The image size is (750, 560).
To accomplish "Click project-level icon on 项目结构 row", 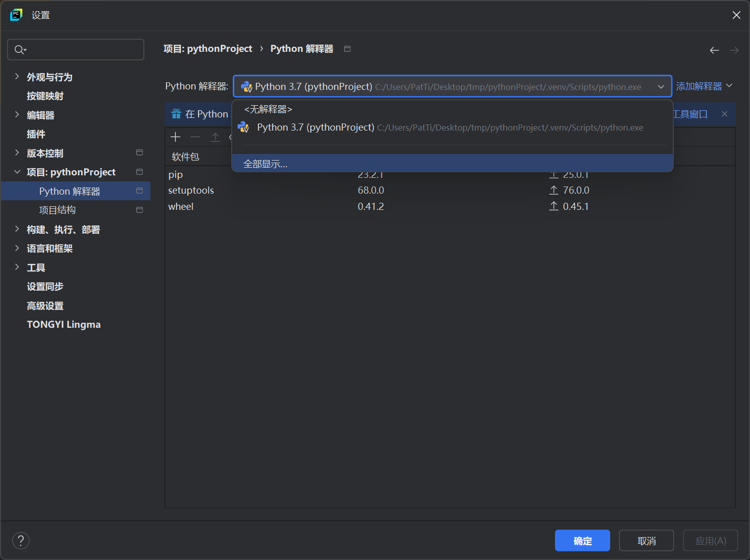I will [140, 210].
